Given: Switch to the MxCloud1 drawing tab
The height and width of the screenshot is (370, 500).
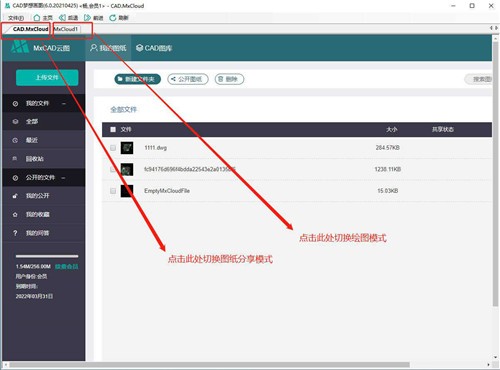Looking at the screenshot, I should coord(66,29).
